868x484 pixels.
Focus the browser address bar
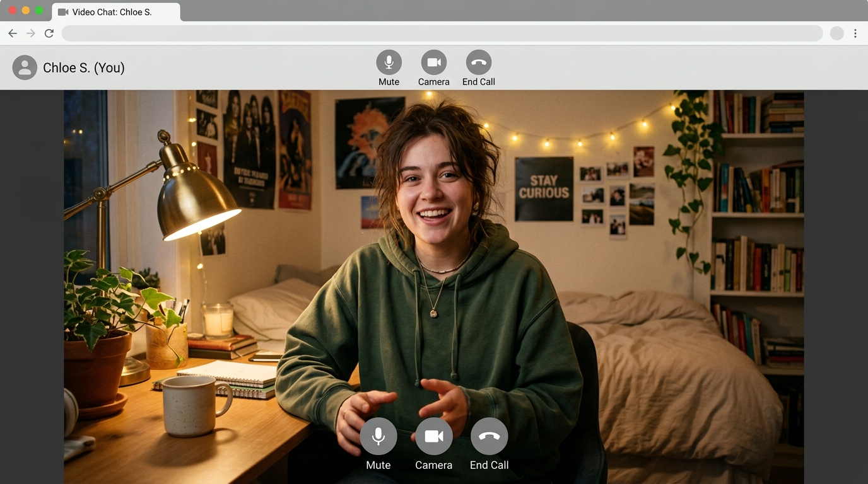442,33
